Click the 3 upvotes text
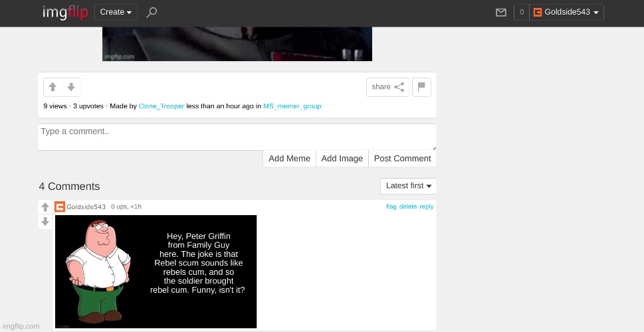 pos(88,106)
